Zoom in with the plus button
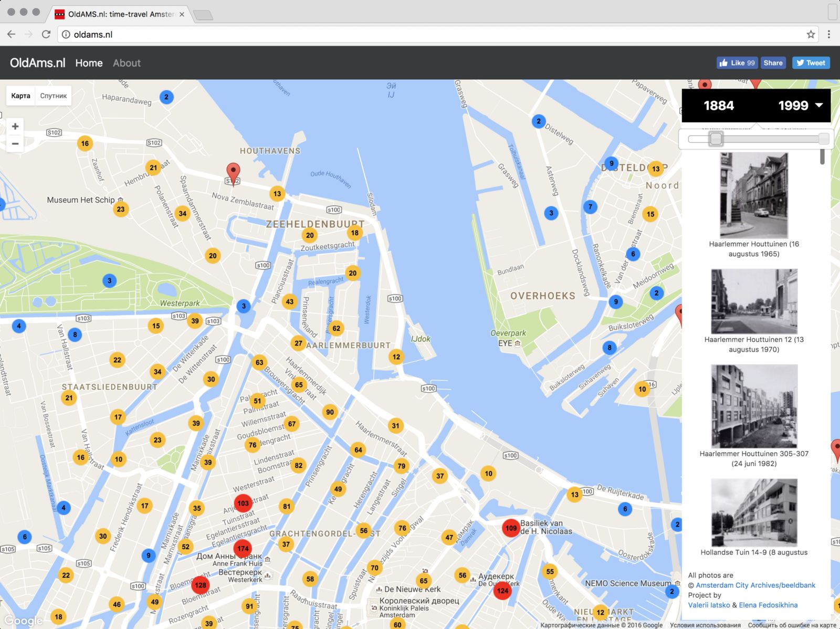Screen dimensions: 840x629 [x=15, y=127]
